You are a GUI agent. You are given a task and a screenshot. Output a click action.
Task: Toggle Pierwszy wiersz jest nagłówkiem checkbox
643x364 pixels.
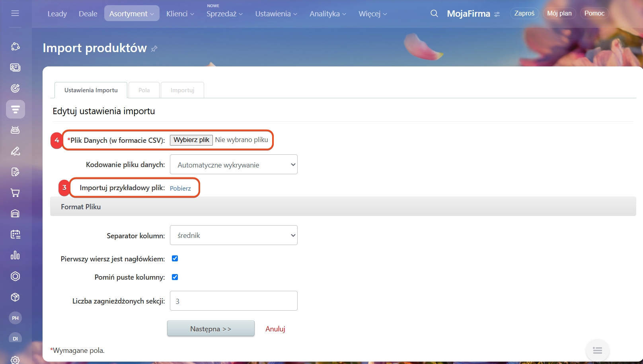(175, 259)
